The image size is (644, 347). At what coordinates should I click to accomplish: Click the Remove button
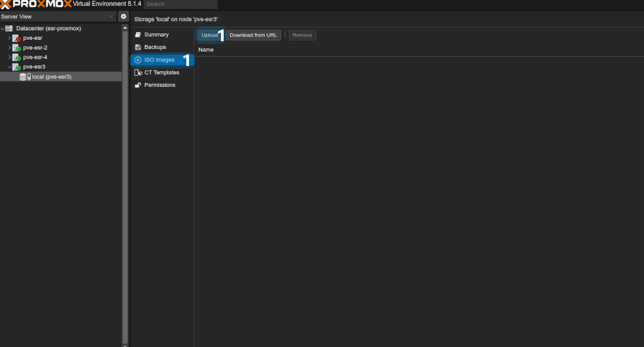tap(302, 35)
